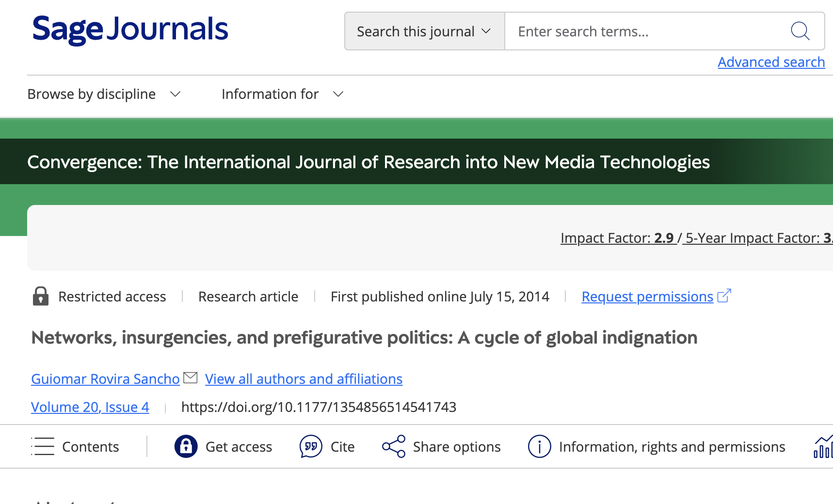Click the information circle icon for rights
The width and height of the screenshot is (833, 504).
(x=539, y=446)
